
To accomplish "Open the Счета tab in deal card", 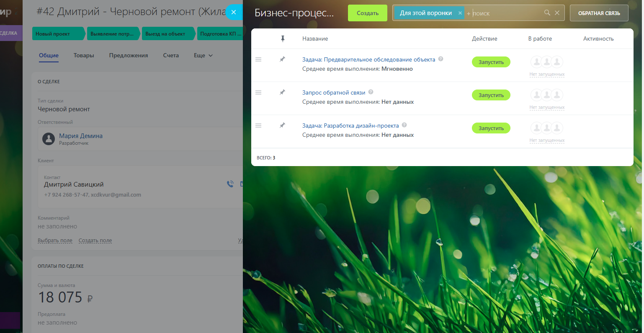I will (171, 55).
